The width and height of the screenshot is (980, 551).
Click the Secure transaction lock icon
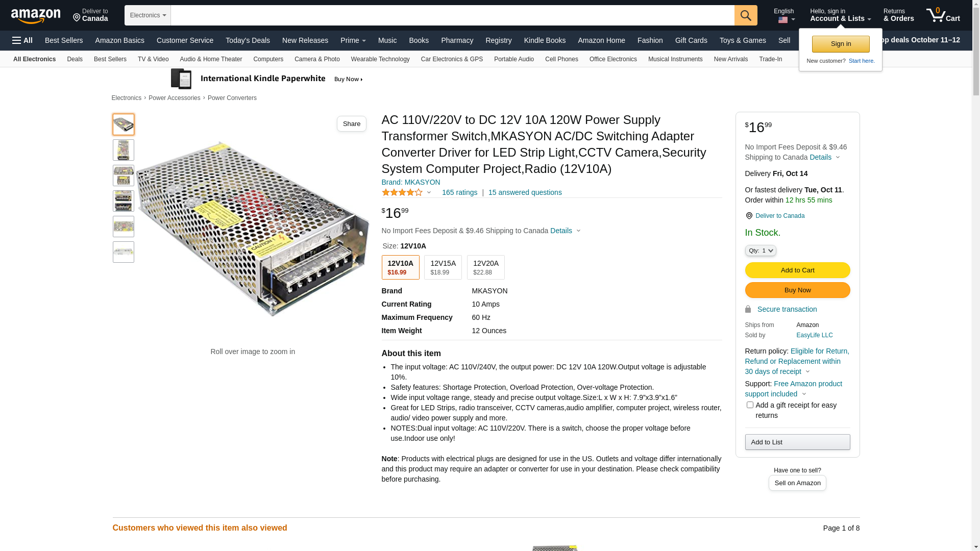[x=748, y=309]
